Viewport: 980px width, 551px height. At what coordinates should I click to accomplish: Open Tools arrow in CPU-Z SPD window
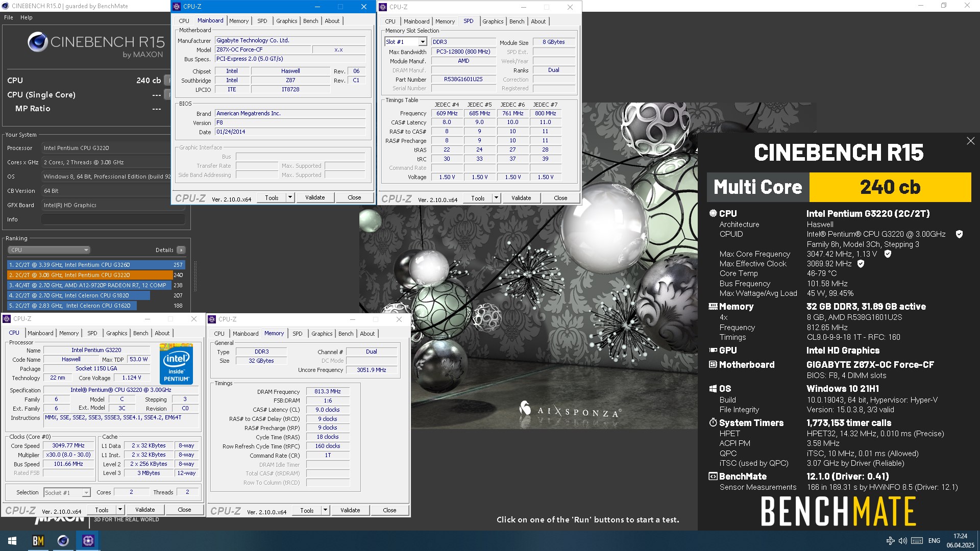496,198
